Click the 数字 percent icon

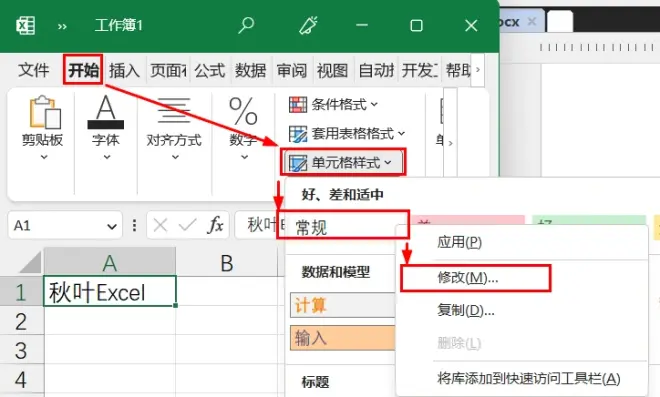[243, 111]
